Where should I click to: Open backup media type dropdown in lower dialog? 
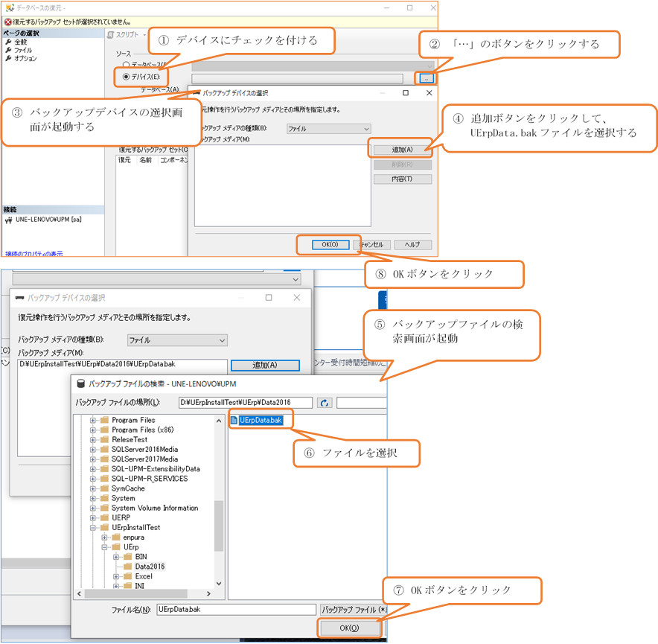[x=177, y=340]
